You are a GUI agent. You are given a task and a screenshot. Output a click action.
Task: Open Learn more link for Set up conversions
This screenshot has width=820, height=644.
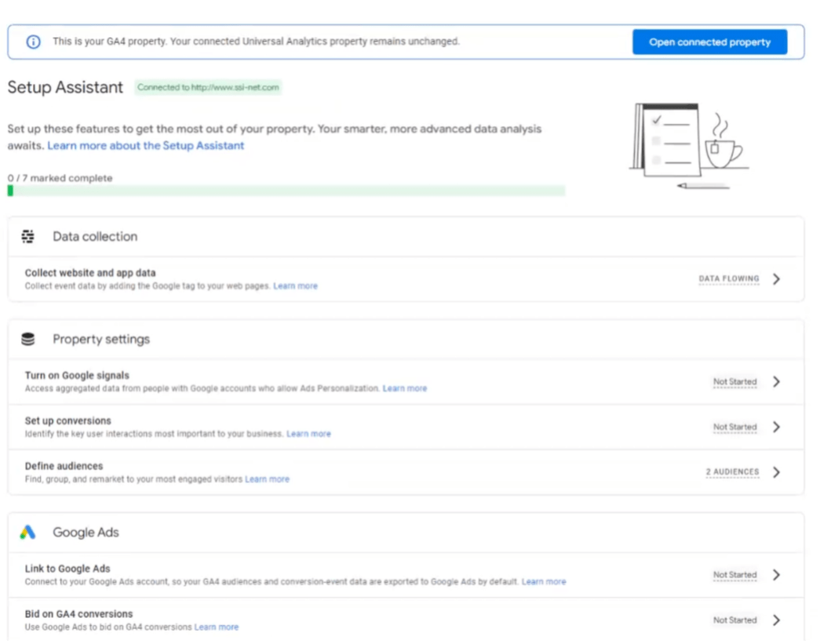pos(308,435)
